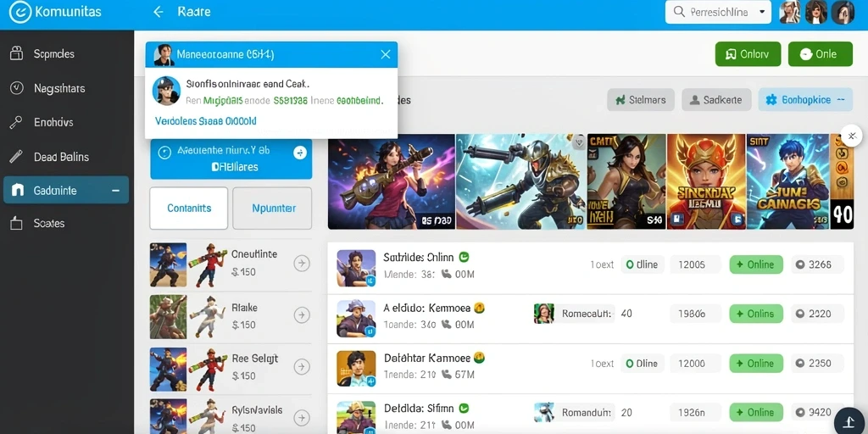Toggle the green Online button in first row
This screenshot has width=868, height=434.
[x=756, y=264]
